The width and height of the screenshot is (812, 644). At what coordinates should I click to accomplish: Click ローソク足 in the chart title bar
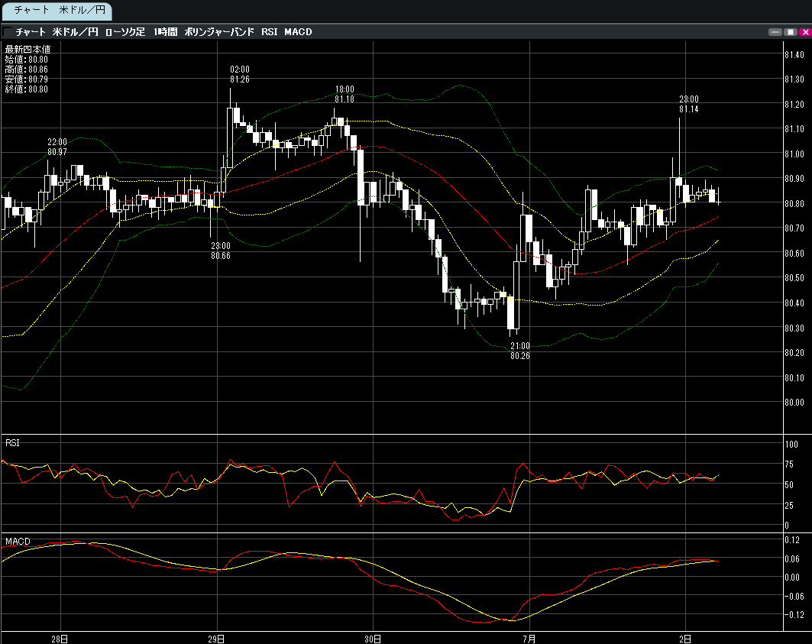coord(125,32)
